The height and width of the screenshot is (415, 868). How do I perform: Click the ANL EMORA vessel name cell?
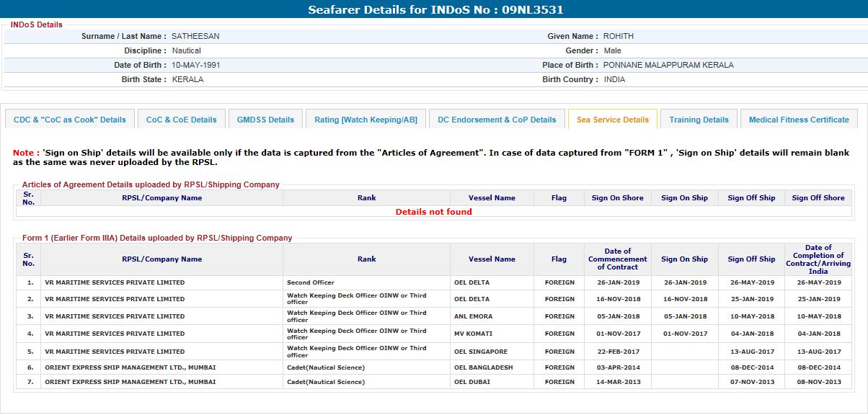click(474, 316)
